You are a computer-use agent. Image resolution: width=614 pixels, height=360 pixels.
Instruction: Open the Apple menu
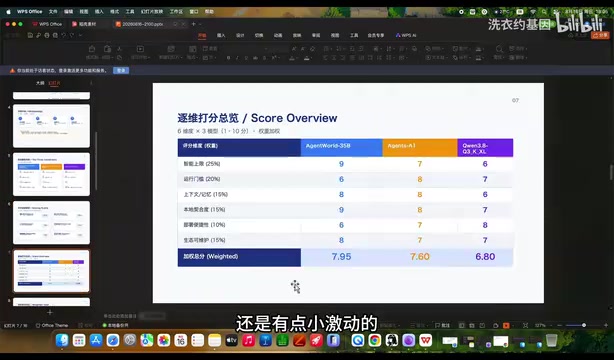click(8, 11)
